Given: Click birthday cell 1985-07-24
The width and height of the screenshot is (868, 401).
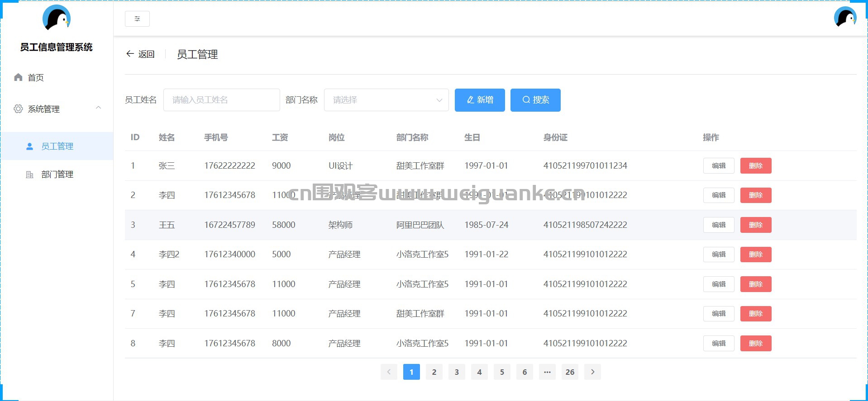Looking at the screenshot, I should coord(486,225).
